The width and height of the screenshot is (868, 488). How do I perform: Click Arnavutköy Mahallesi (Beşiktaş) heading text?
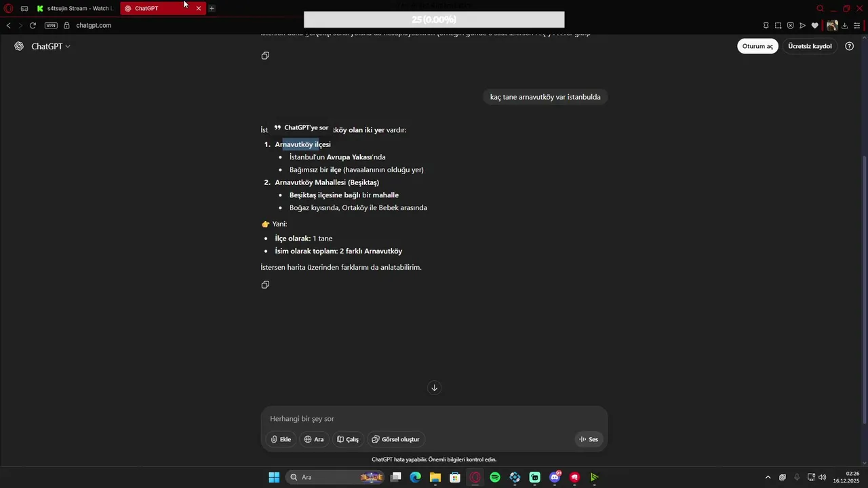327,182
